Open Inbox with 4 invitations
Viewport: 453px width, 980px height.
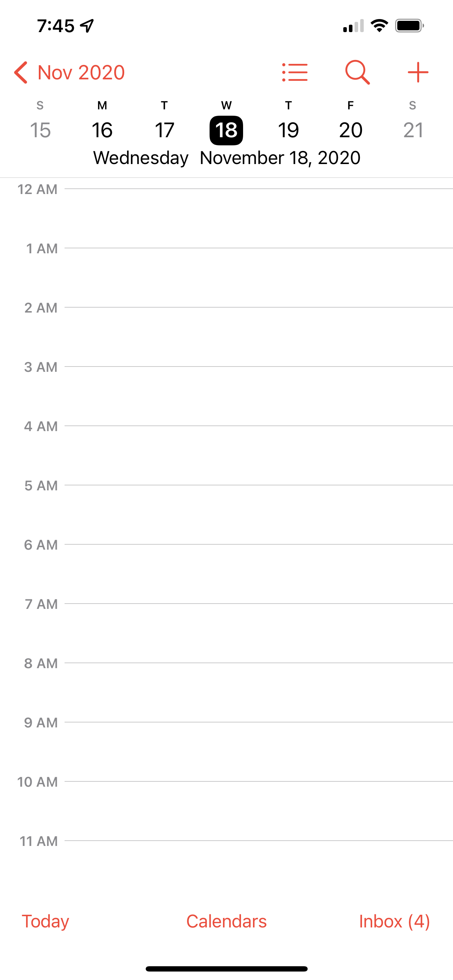pyautogui.click(x=394, y=921)
